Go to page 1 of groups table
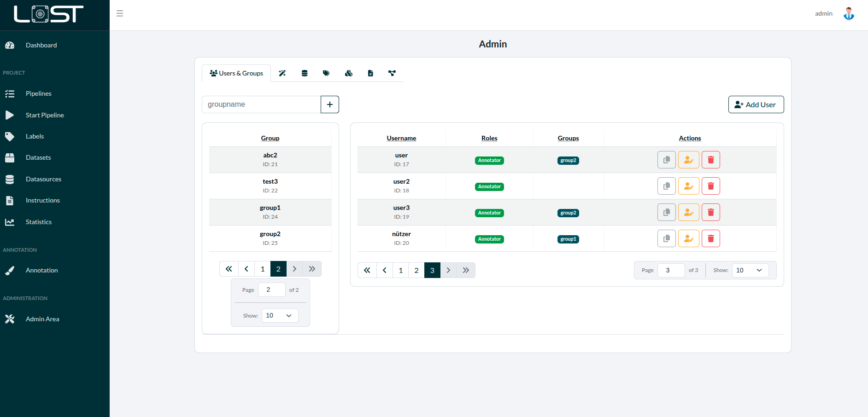 (263, 269)
